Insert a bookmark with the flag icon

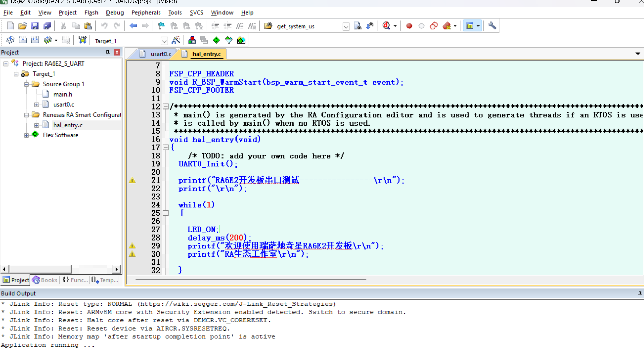tap(161, 26)
